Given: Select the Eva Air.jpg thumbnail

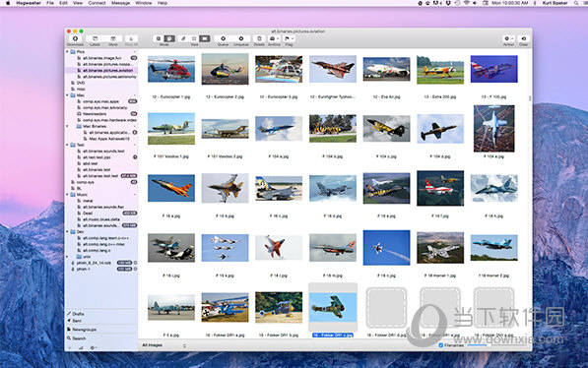Looking at the screenshot, I should click(387, 69).
